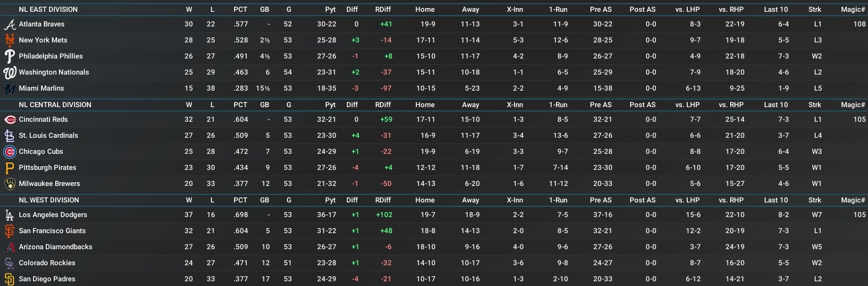Open the San Diego Padres link
The width and height of the screenshot is (868, 286).
coord(47,279)
